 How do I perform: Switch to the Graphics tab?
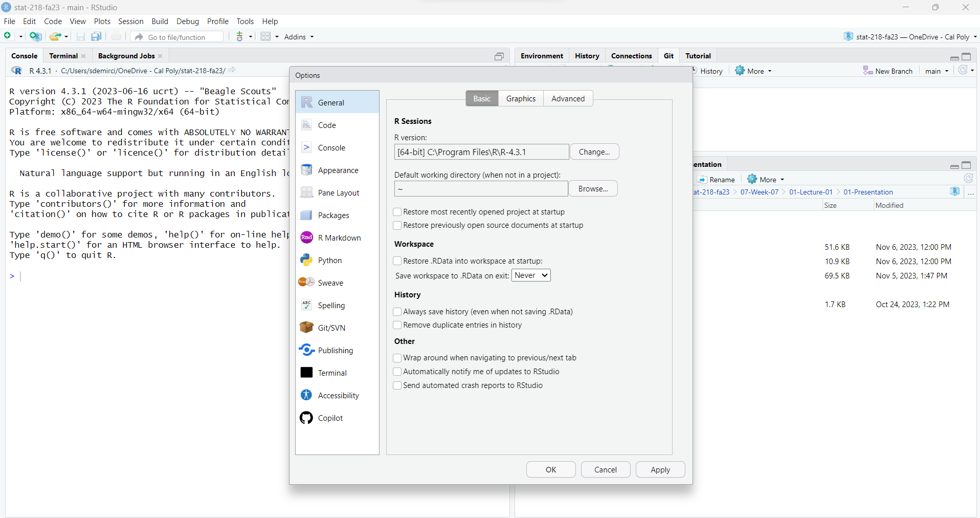point(521,99)
